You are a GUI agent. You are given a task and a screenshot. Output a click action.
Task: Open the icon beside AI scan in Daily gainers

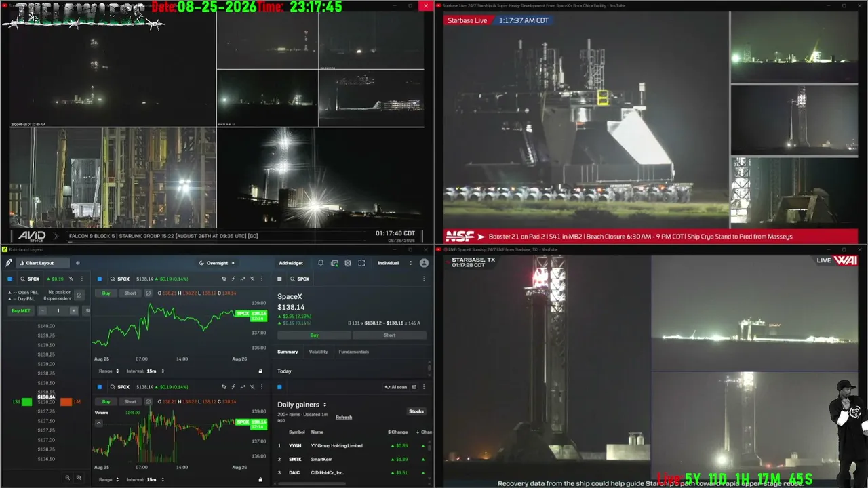(414, 387)
